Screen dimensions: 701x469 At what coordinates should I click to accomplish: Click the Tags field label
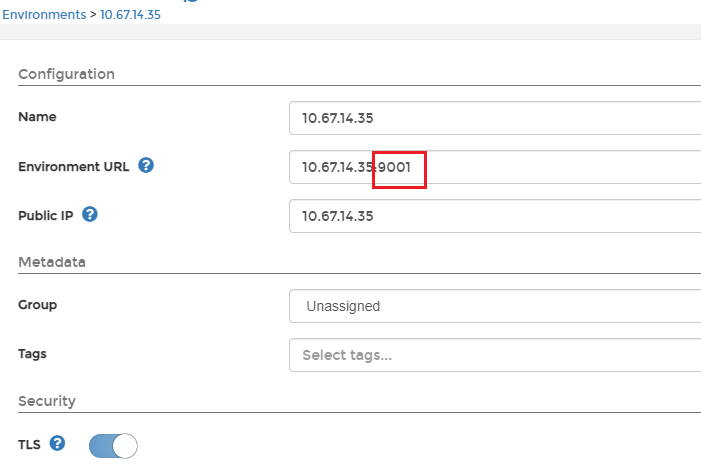click(x=32, y=353)
